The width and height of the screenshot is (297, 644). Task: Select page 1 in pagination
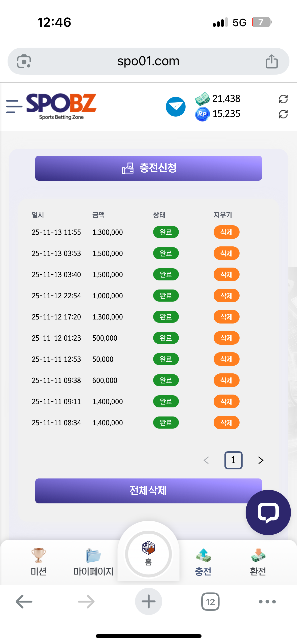click(233, 460)
